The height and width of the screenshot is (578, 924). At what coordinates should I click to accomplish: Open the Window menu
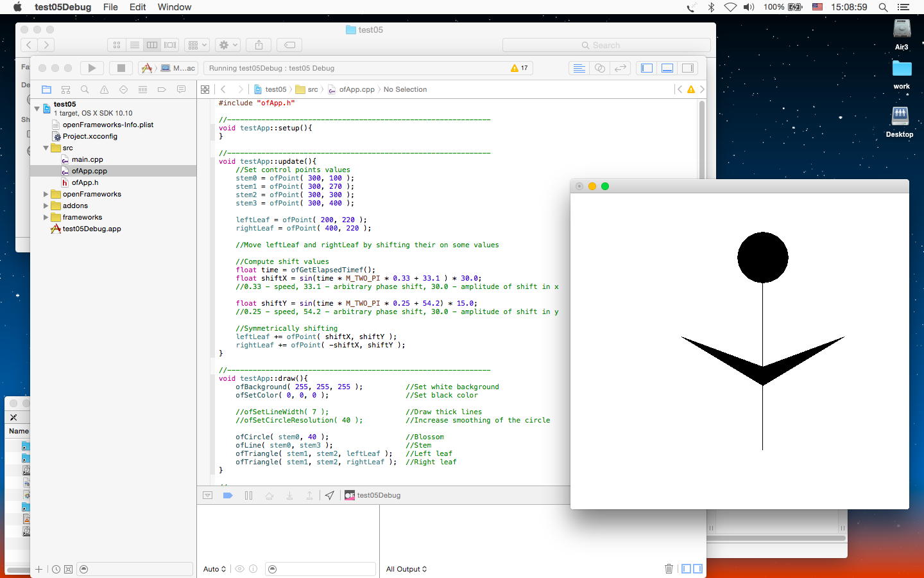[x=174, y=7]
